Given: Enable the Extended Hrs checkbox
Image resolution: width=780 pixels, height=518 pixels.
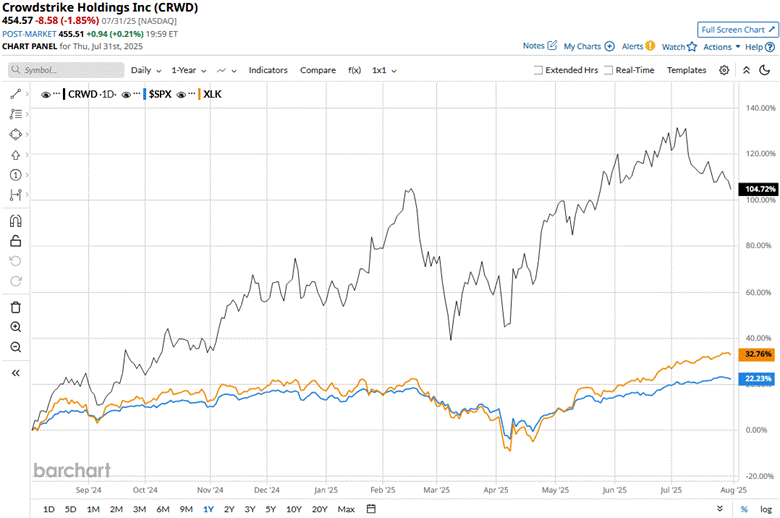Looking at the screenshot, I should 538,70.
